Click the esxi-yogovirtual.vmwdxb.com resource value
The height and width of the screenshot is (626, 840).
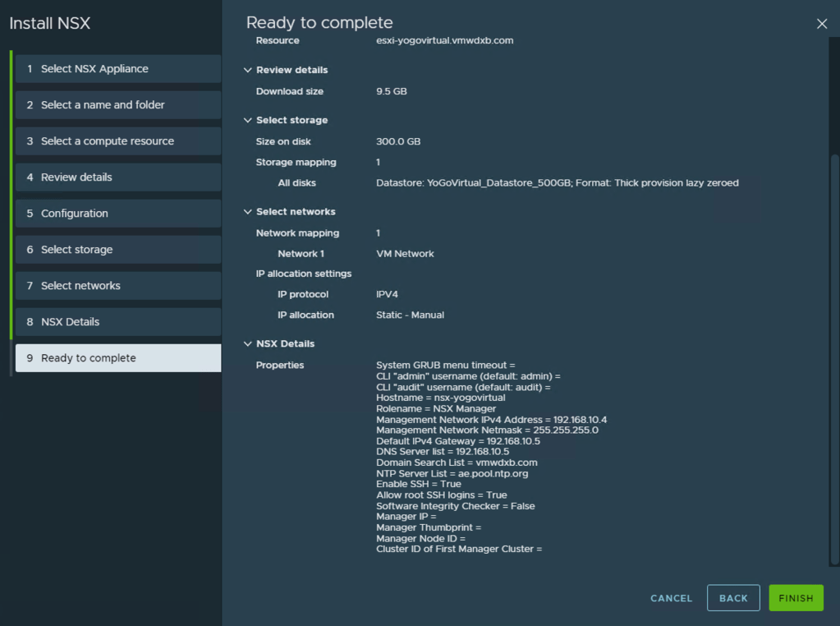click(444, 40)
